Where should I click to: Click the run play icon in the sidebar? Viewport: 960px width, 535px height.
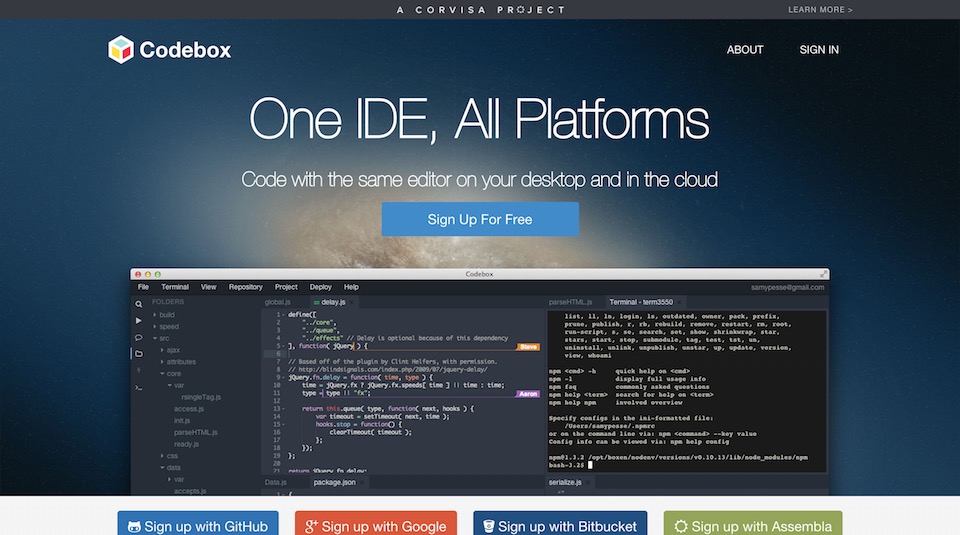coord(138,320)
